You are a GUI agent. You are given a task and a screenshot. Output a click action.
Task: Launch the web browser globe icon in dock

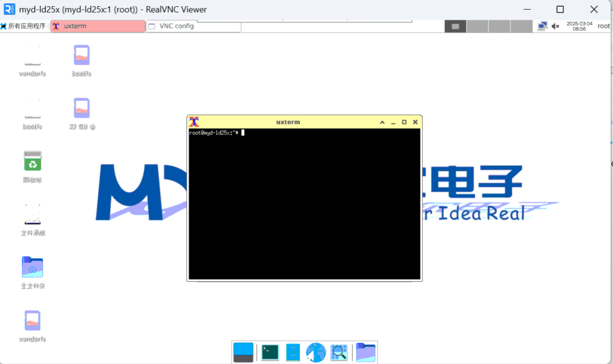[316, 352]
